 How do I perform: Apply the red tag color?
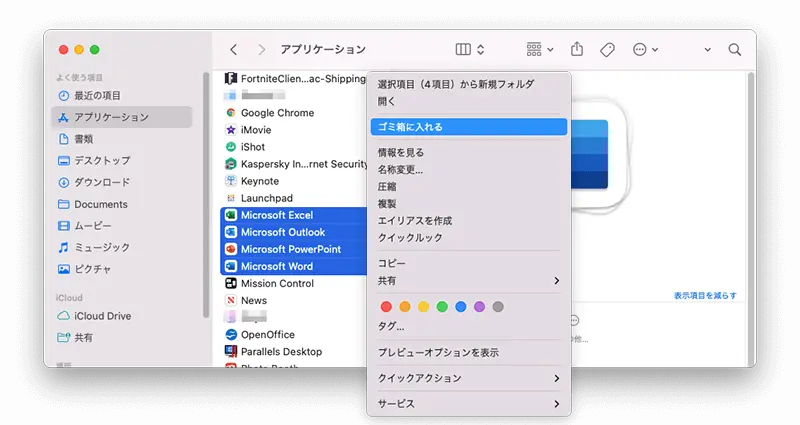tap(386, 307)
